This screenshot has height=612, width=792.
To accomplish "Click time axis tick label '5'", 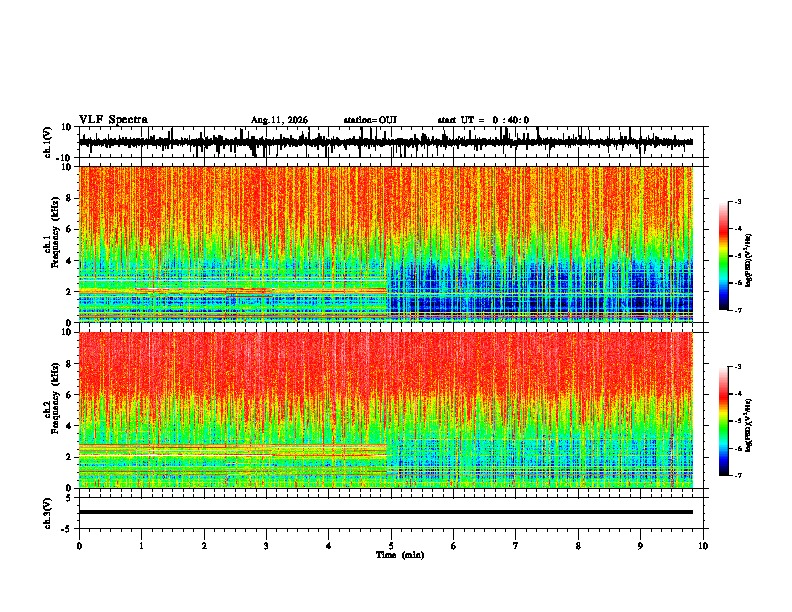I will click(x=391, y=546).
